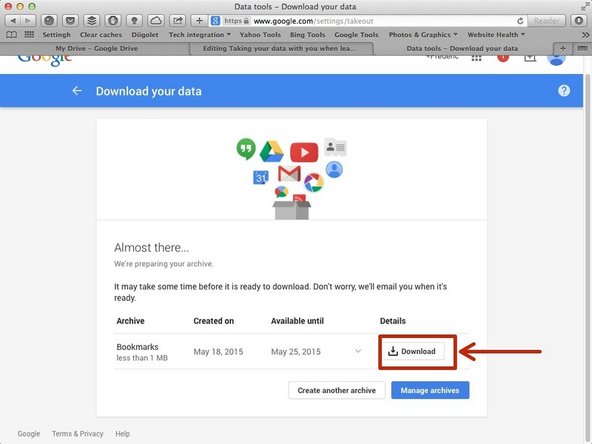Expand the Tech integration bookmarks folder
This screenshot has width=592, height=444.
[200, 35]
